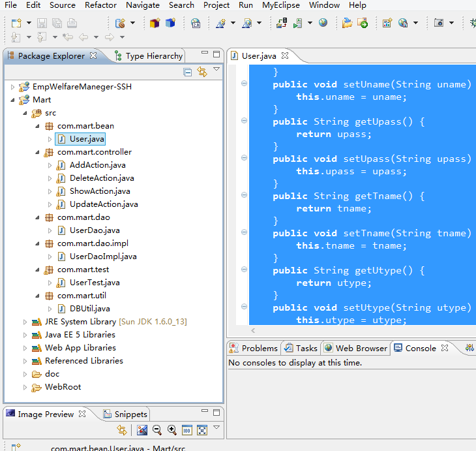
Task: Open the MyEclipse menu
Action: (281, 5)
